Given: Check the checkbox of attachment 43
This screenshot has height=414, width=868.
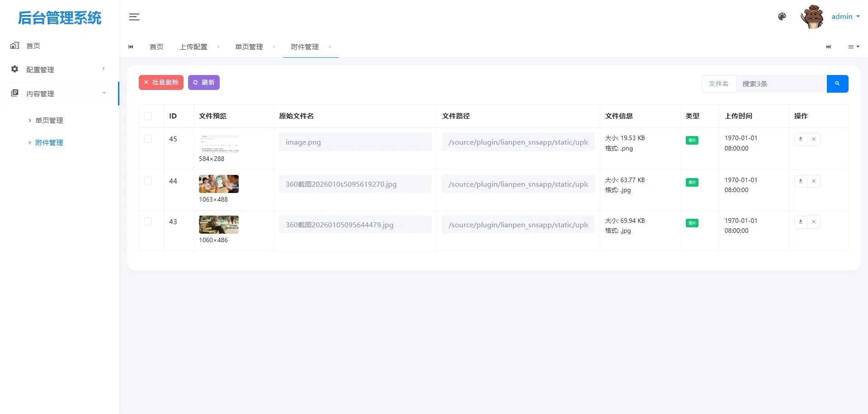Looking at the screenshot, I should pos(148,221).
